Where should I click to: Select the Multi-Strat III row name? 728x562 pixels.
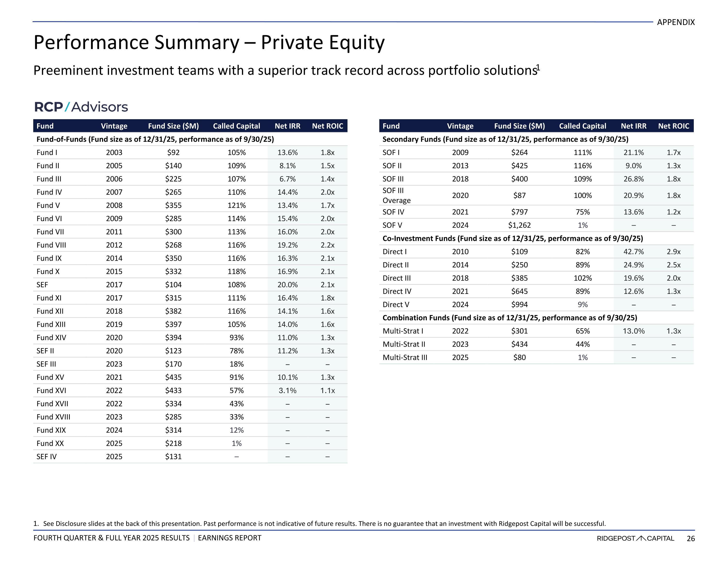click(405, 358)
